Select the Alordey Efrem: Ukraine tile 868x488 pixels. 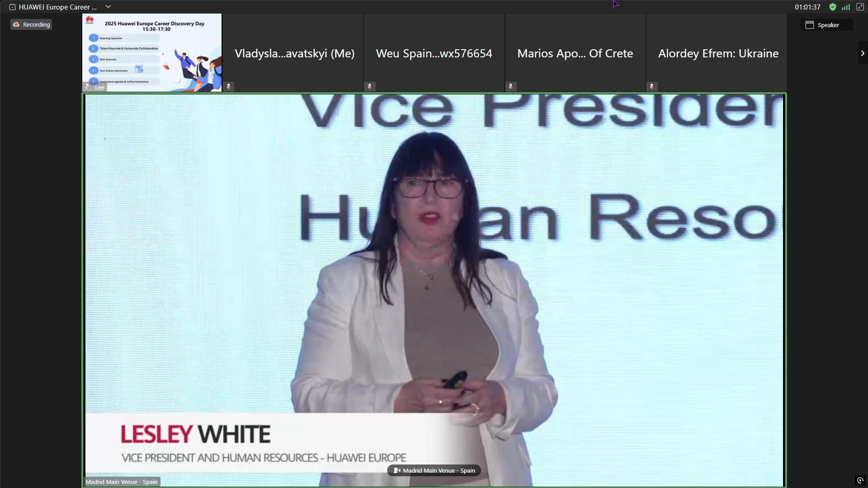click(x=717, y=53)
